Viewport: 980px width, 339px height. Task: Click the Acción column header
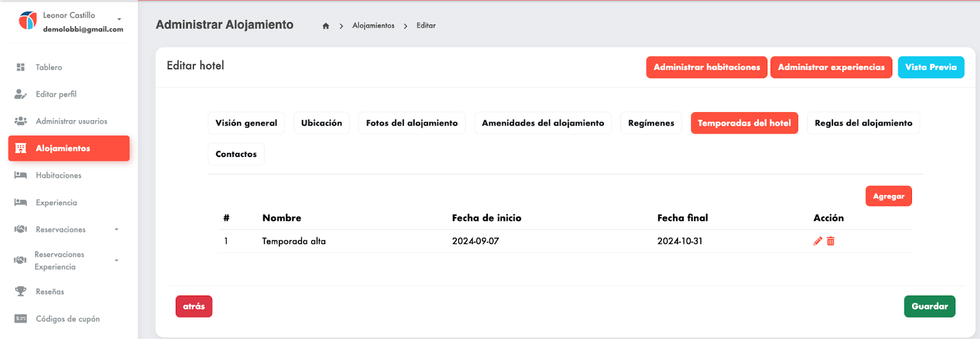828,218
